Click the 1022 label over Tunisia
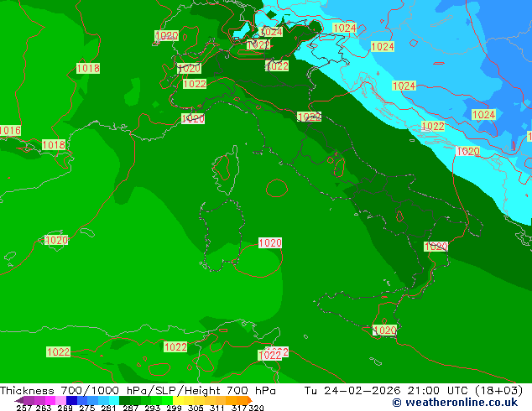 (x=270, y=355)
